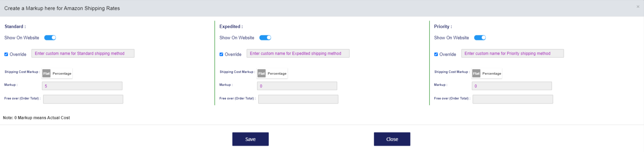Image resolution: width=644 pixels, height=152 pixels.
Task: Select Percentage markup type for Priority
Action: pos(492,73)
